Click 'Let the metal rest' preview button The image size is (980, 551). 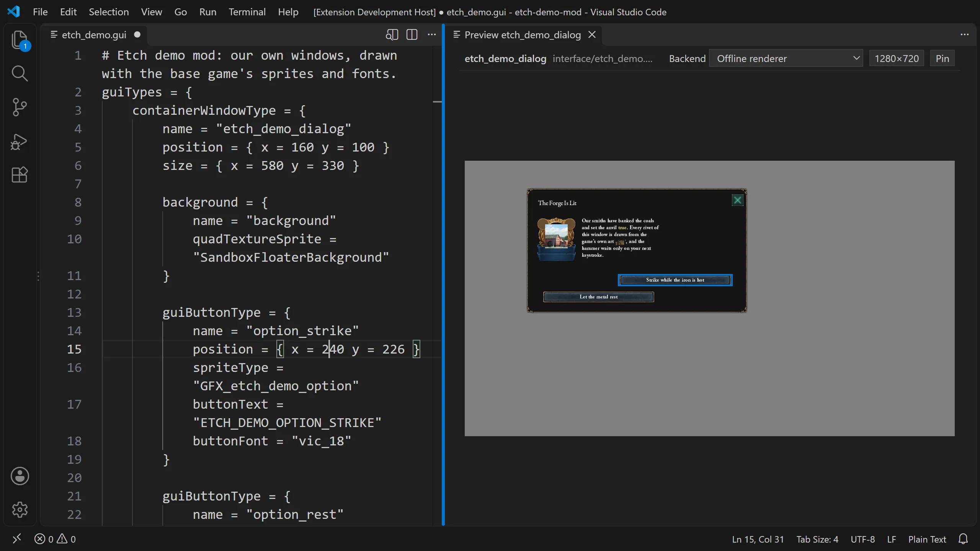[598, 297]
